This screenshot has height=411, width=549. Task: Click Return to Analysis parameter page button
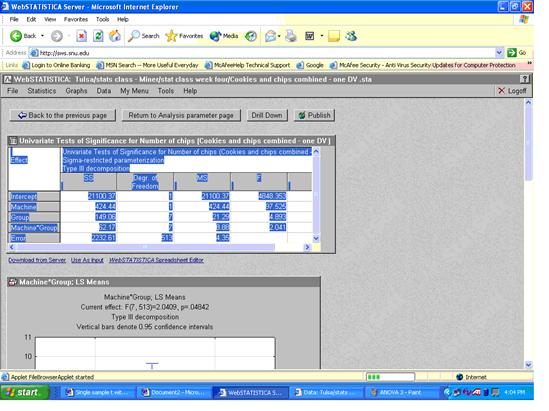181,115
